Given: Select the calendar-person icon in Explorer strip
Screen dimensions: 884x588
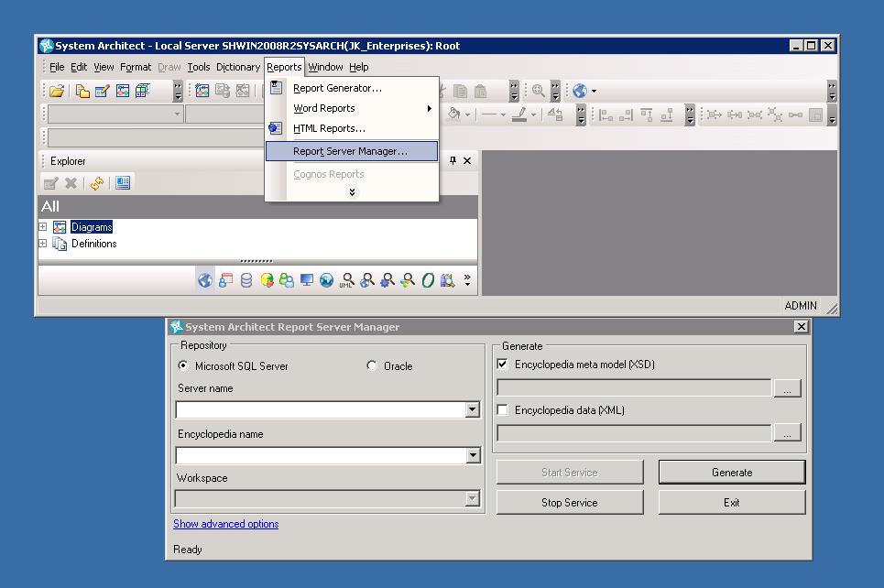Looking at the screenshot, I should click(226, 280).
